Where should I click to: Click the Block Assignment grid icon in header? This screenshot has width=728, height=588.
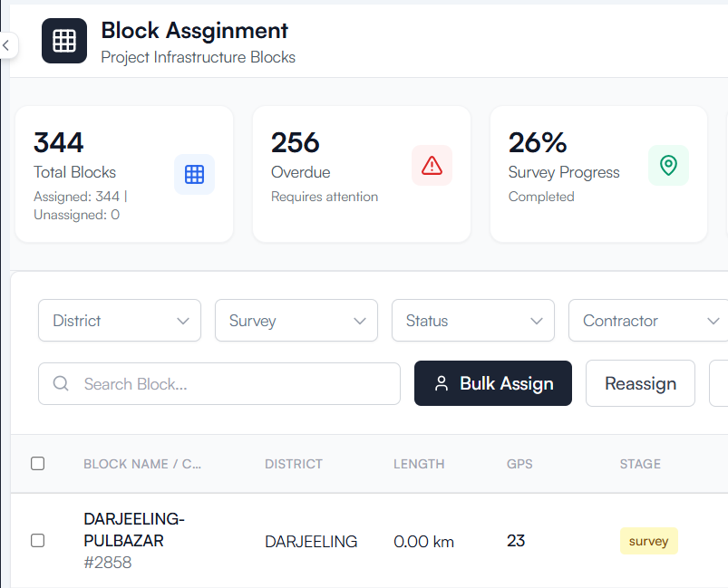coord(63,41)
